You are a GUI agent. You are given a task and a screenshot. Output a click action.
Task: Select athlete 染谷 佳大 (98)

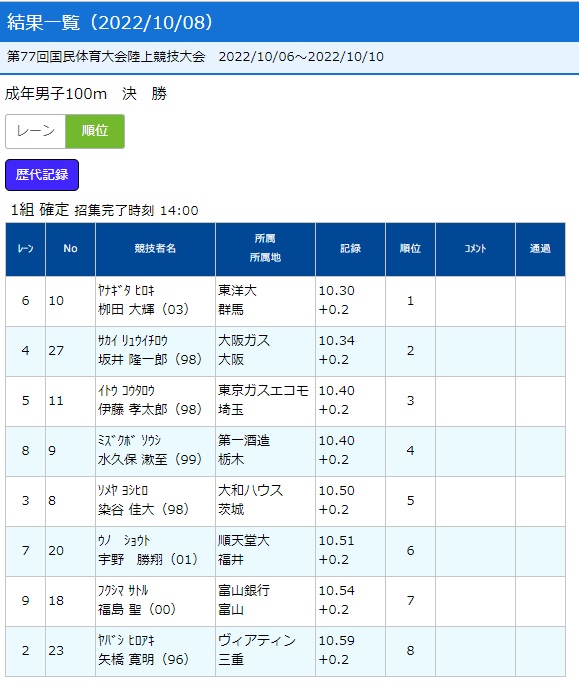pyautogui.click(x=143, y=509)
